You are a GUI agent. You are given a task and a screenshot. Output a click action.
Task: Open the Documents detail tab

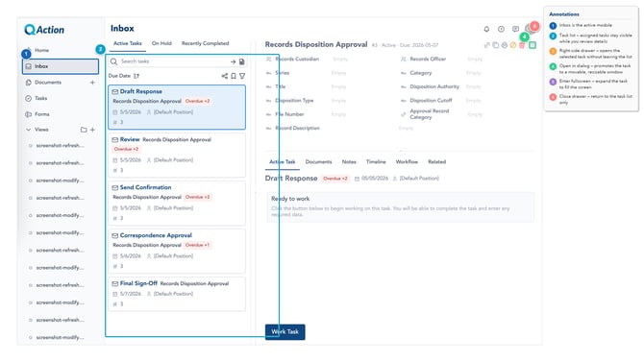(318, 162)
